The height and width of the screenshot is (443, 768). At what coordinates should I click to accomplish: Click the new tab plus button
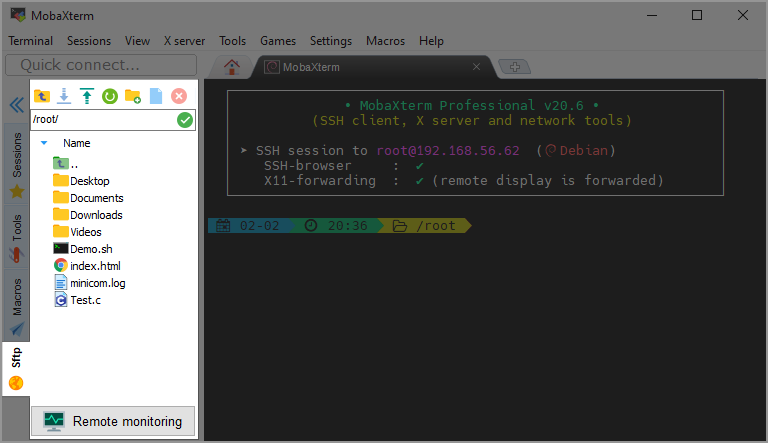coord(515,67)
